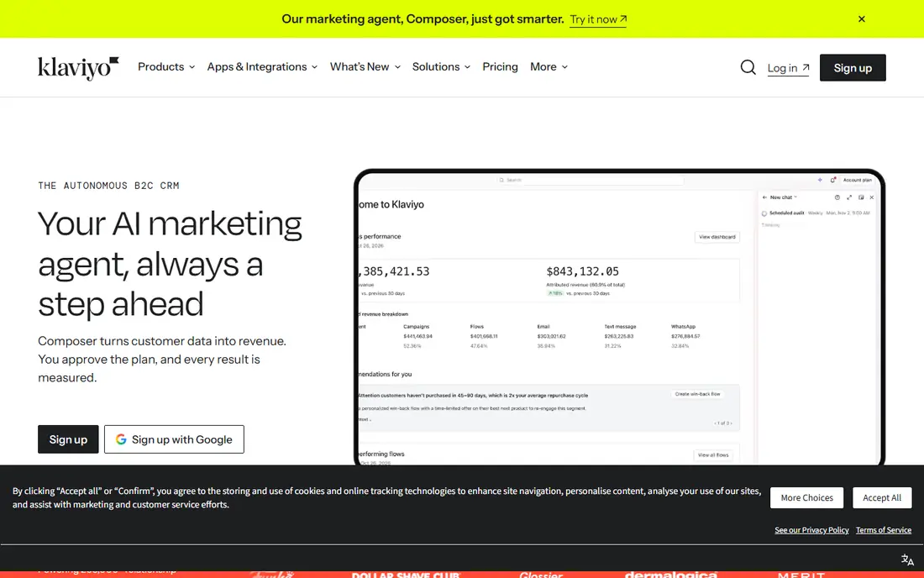The image size is (924, 578).
Task: Open See our Privacy Policy link
Action: pyautogui.click(x=811, y=530)
